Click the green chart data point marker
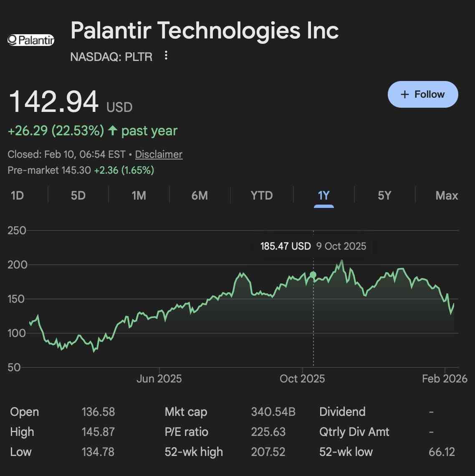Screen dimensions: 475x476 [313, 275]
